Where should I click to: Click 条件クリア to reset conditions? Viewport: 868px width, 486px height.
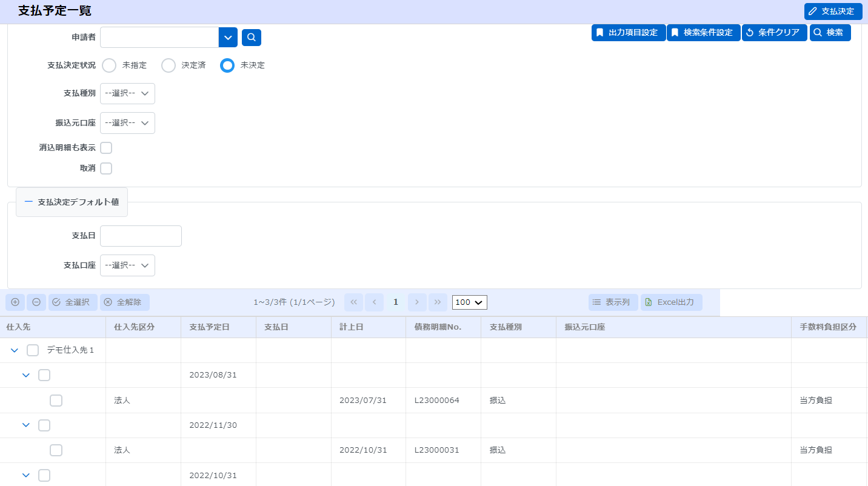pyautogui.click(x=774, y=33)
